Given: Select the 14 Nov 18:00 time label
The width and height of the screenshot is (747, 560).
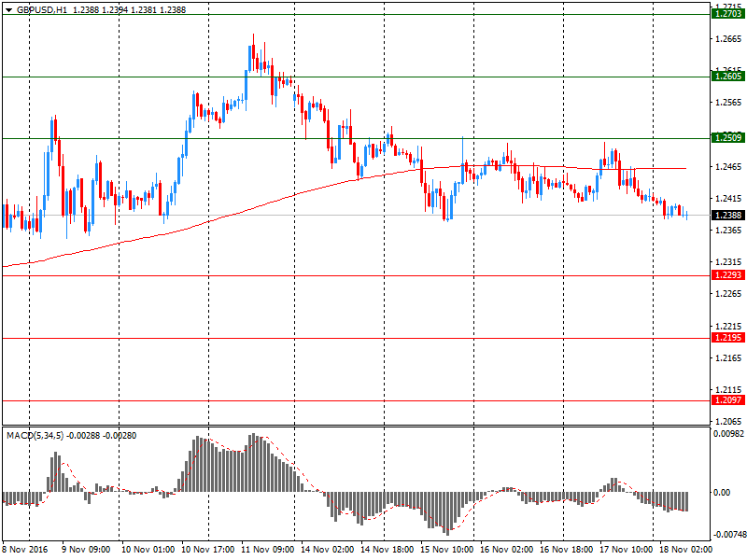Looking at the screenshot, I should [387, 550].
